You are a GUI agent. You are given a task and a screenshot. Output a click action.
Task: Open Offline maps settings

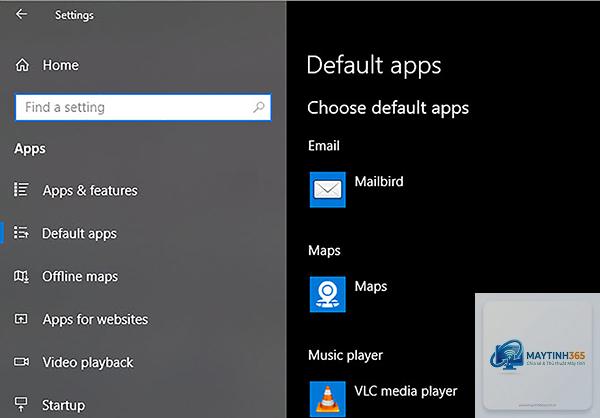(x=80, y=276)
